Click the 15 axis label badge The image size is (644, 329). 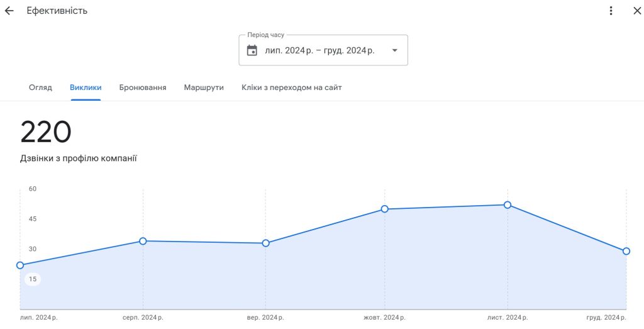coord(33,279)
